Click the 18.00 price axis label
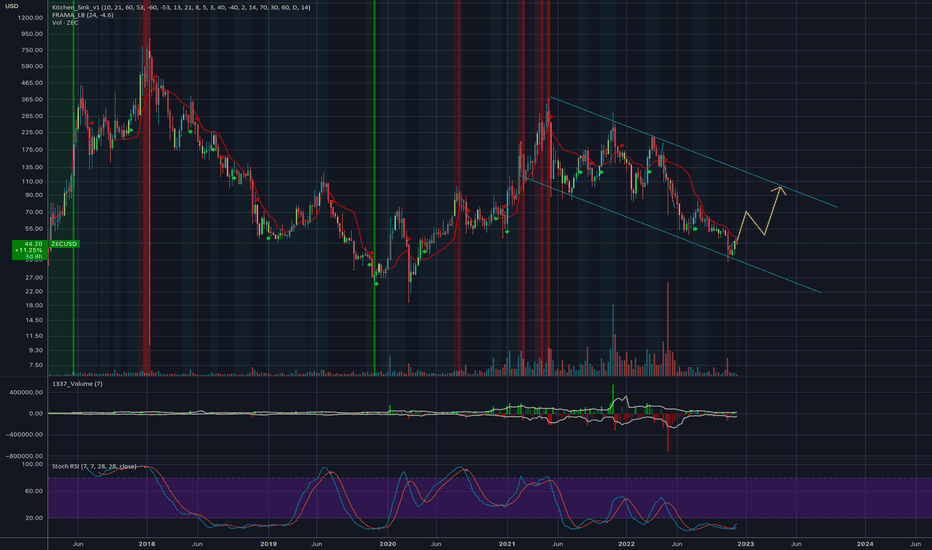The height and width of the screenshot is (550, 932). [x=34, y=305]
